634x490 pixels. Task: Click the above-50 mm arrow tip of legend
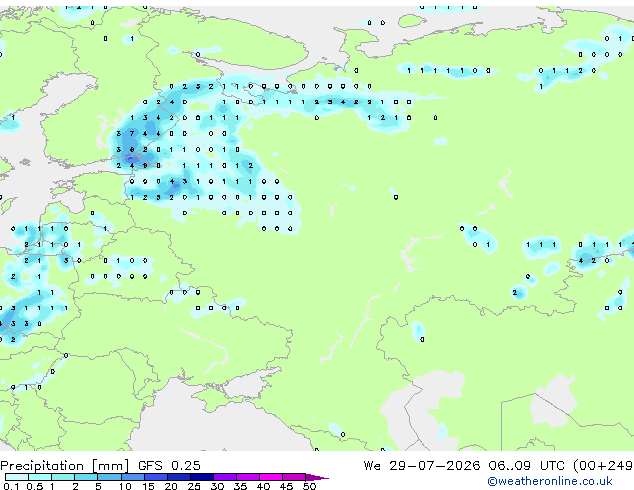point(317,477)
